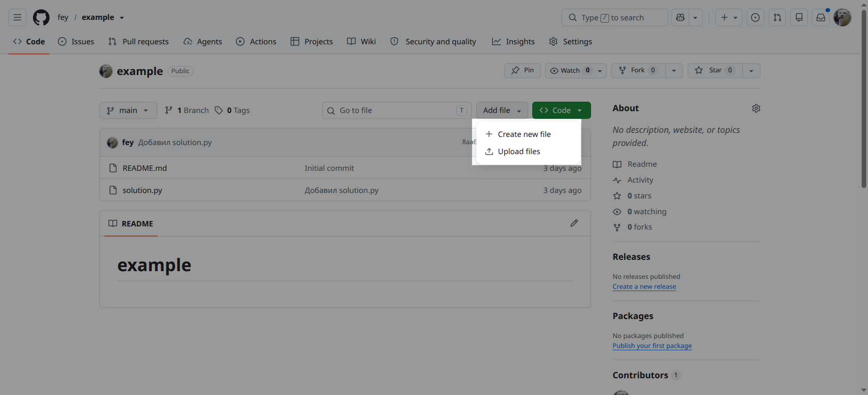Pin the example repository
This screenshot has width=868, height=395.
click(522, 71)
